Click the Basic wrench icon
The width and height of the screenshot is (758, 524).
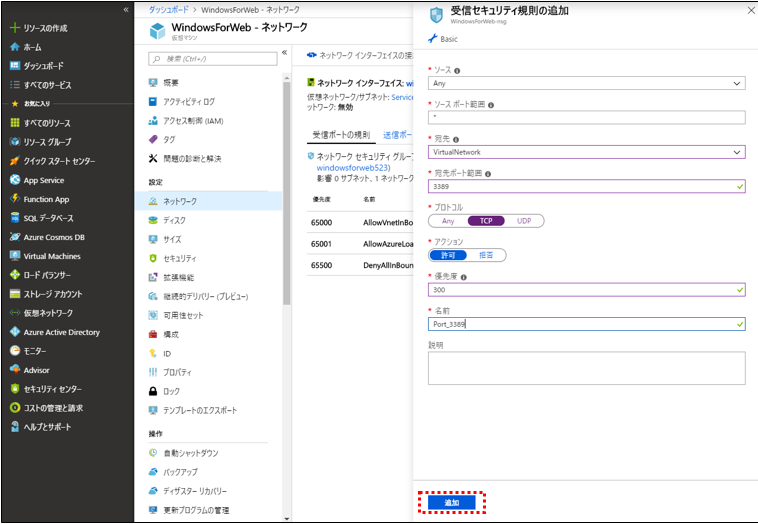(x=433, y=39)
